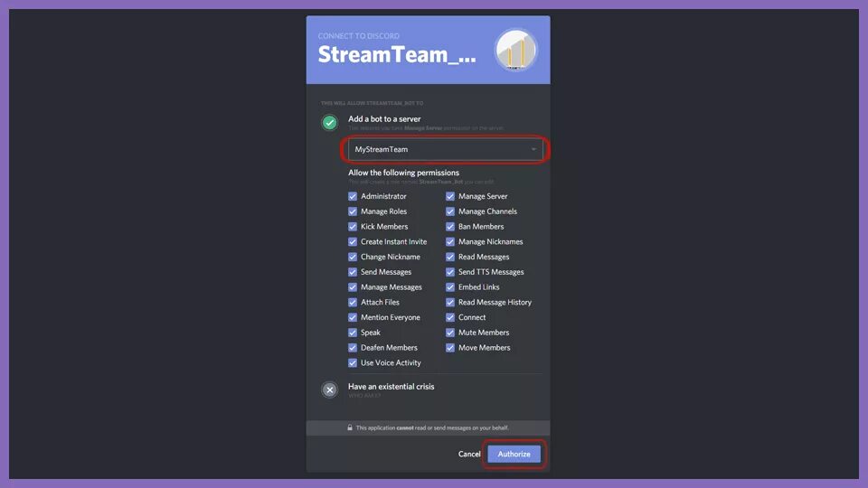Disable the Mute Members permission

[450, 333]
